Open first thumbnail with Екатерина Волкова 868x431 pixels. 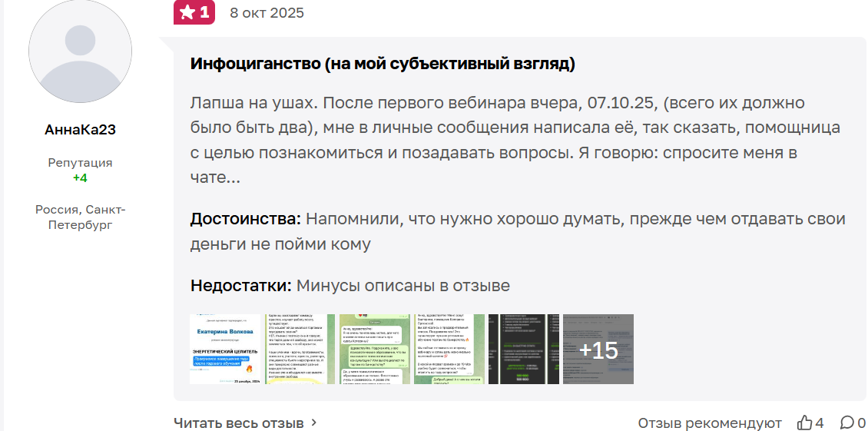pos(225,349)
